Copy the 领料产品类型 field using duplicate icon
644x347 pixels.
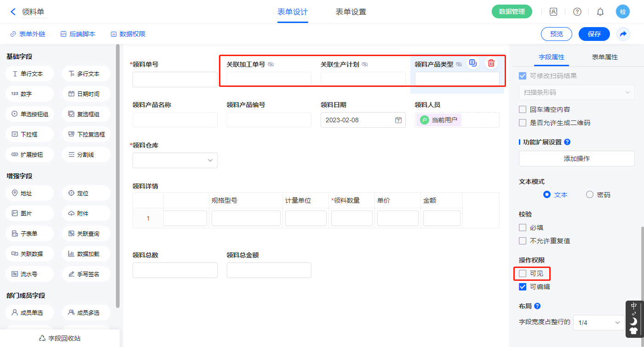tap(472, 63)
